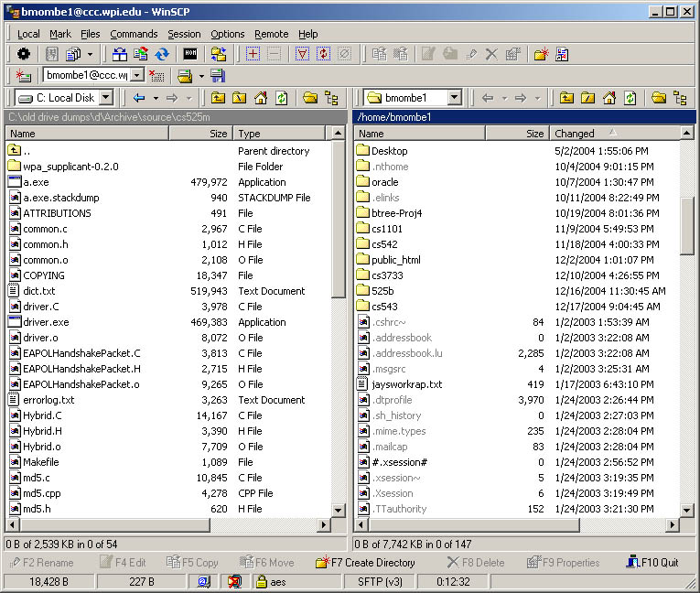The width and height of the screenshot is (700, 593).
Task: Open the Session menu
Action: (x=184, y=34)
